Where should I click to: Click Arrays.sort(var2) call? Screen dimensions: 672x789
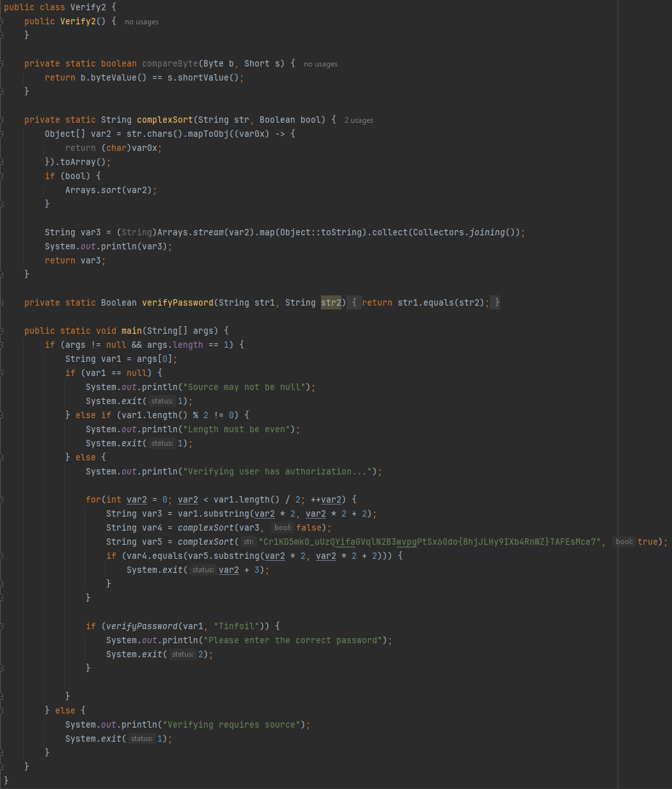[x=109, y=190]
